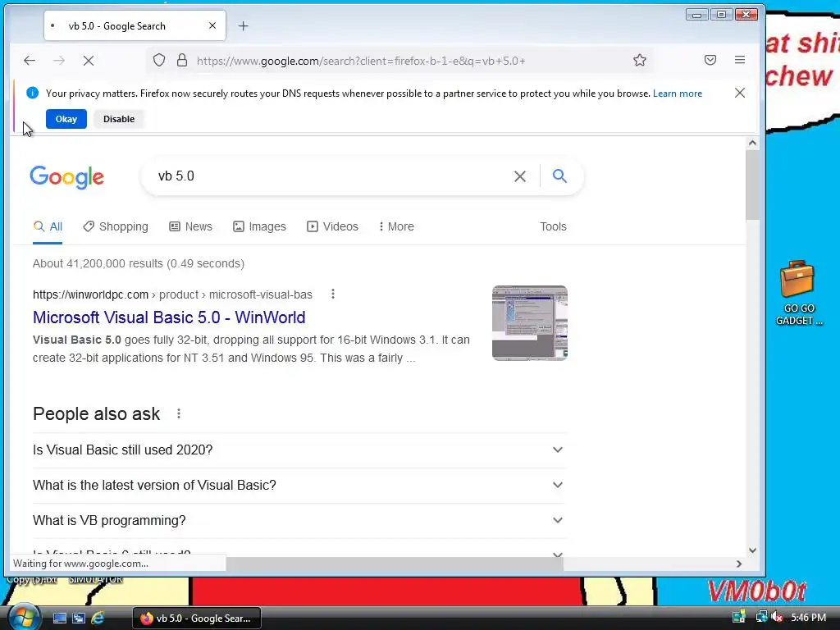Click the Okay button in privacy notice
The image size is (840, 630).
pyautogui.click(x=66, y=119)
